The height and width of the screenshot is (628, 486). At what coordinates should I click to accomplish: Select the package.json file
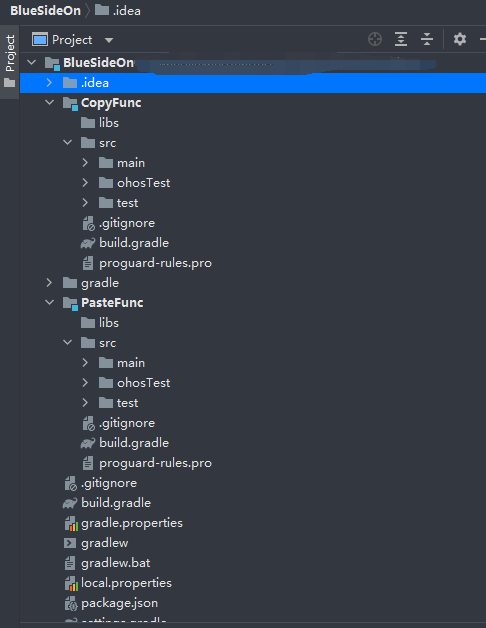[x=119, y=603]
